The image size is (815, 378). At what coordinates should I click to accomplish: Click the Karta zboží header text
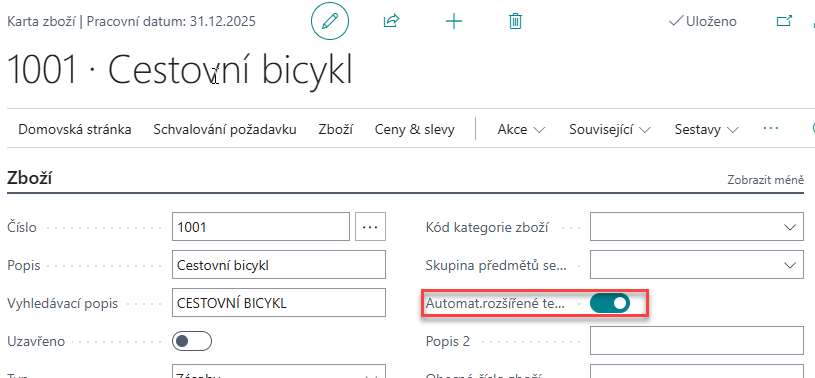(x=42, y=21)
